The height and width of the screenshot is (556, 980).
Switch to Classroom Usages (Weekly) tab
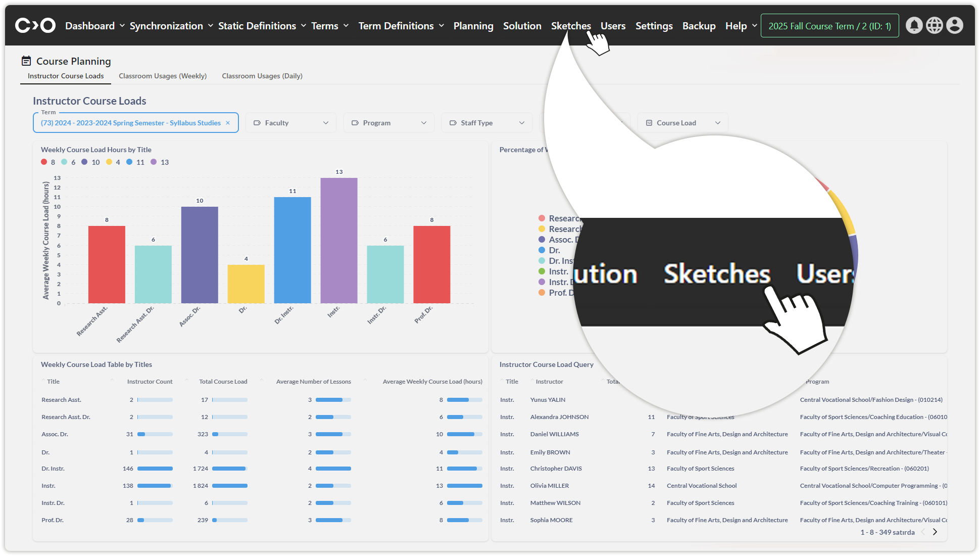tap(163, 76)
